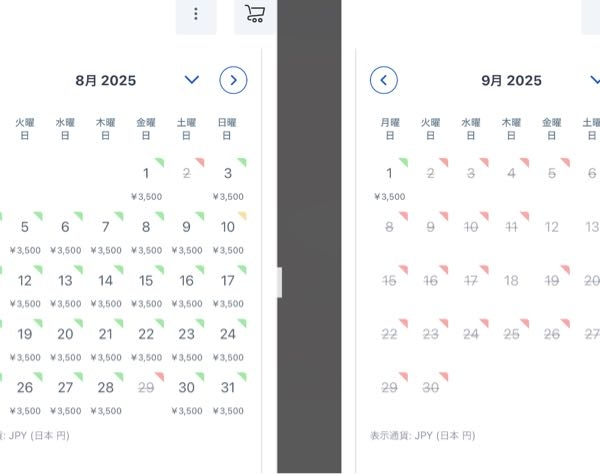The image size is (600, 474).
Task: Click sold-out August 29 date
Action: [x=146, y=388]
